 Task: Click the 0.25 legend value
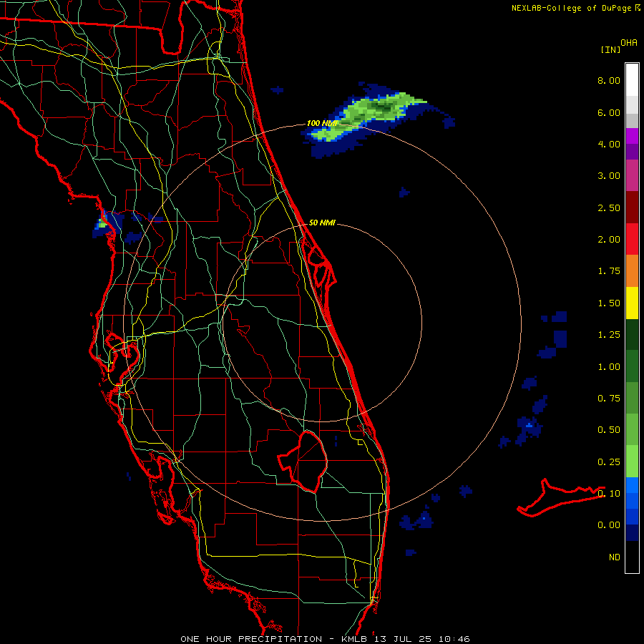pyautogui.click(x=609, y=462)
